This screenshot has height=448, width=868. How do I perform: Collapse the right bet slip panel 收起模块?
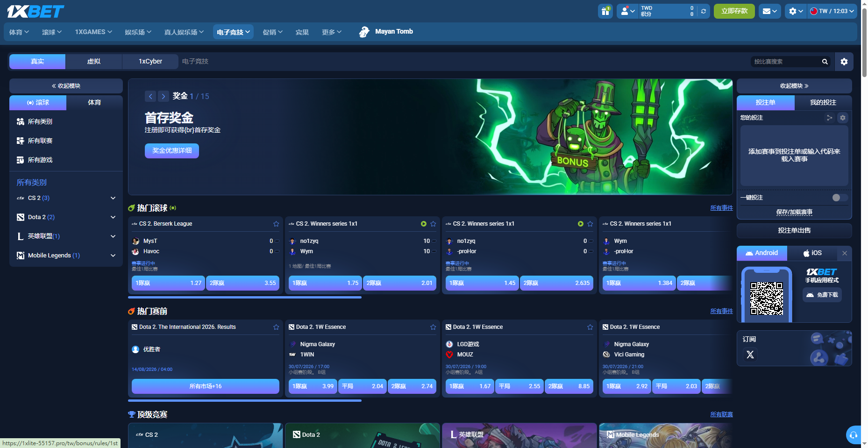[x=794, y=86]
